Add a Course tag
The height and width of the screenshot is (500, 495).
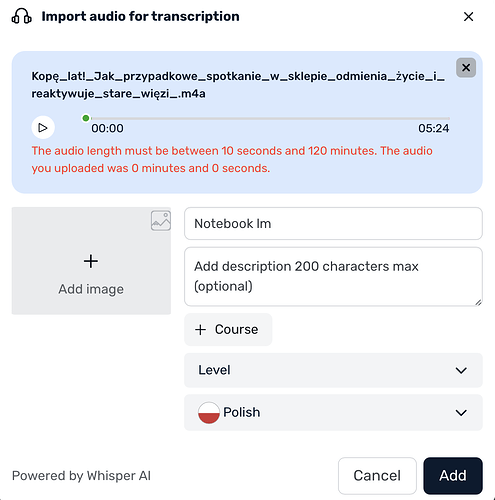pyautogui.click(x=228, y=329)
